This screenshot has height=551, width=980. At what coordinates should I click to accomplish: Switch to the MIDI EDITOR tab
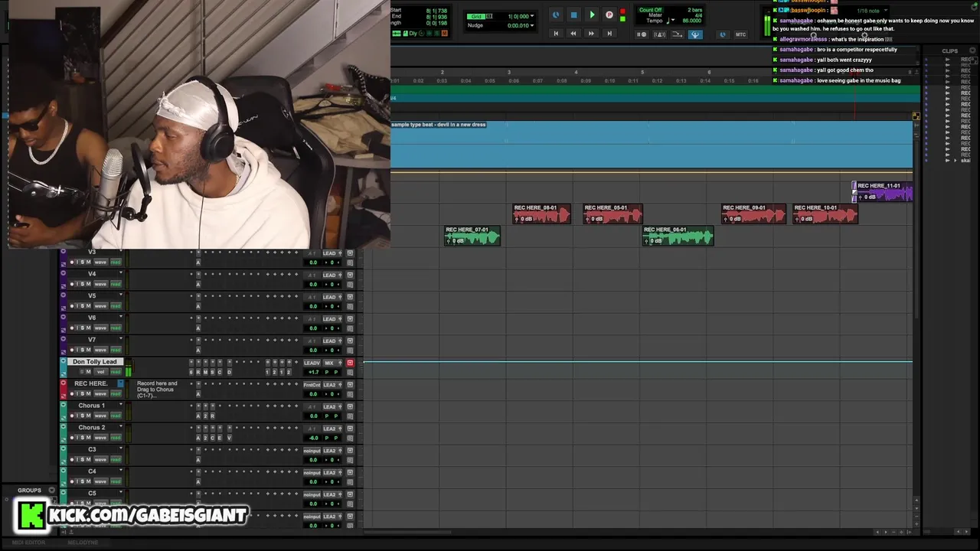28,543
